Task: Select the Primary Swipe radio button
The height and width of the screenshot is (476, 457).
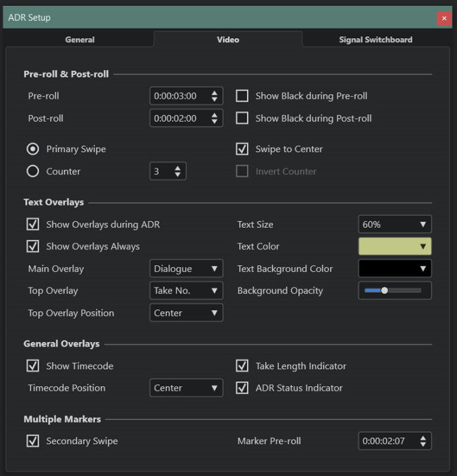Action: 33,149
